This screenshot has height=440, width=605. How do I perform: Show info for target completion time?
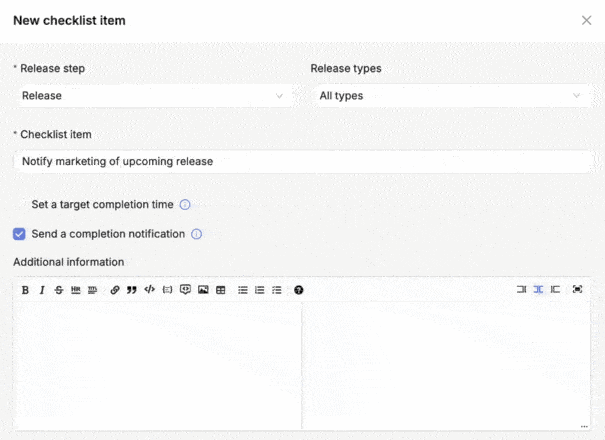pos(185,205)
